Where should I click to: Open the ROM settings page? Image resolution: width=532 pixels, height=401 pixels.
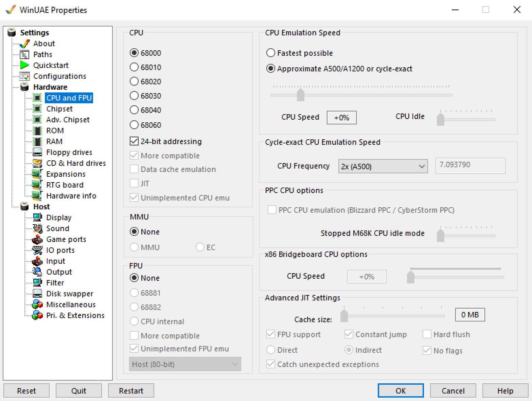tap(55, 130)
